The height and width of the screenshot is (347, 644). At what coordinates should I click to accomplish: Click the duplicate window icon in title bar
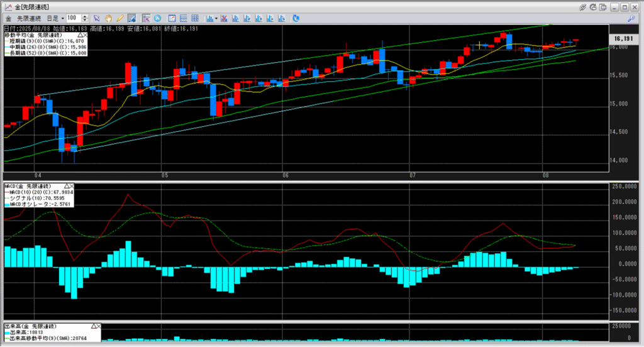point(603,7)
